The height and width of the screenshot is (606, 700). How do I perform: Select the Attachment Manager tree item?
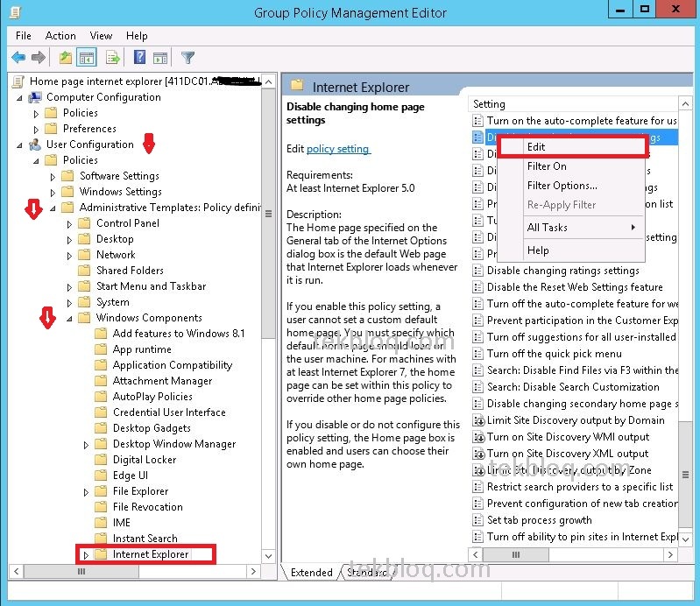pos(162,381)
